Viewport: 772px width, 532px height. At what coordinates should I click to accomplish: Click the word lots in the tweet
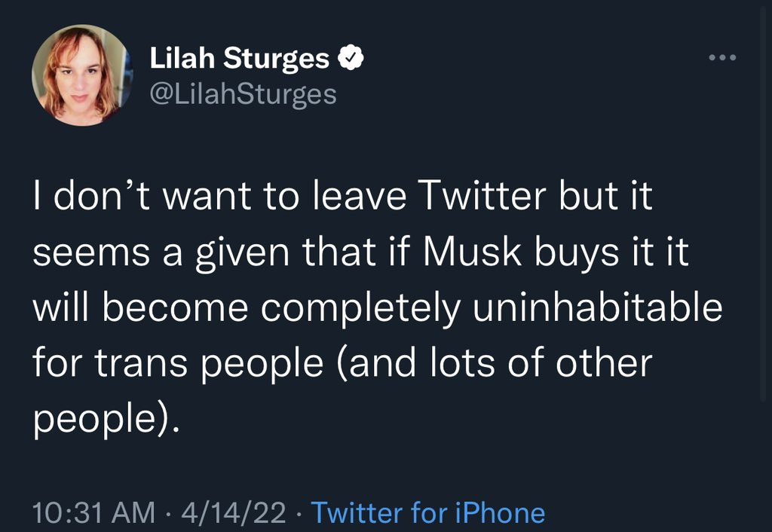tap(462, 363)
